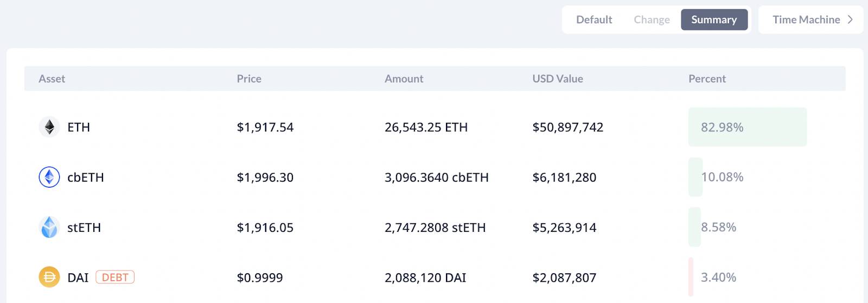Click the $6,181,280 USD value
The width and height of the screenshot is (868, 303).
coord(564,177)
